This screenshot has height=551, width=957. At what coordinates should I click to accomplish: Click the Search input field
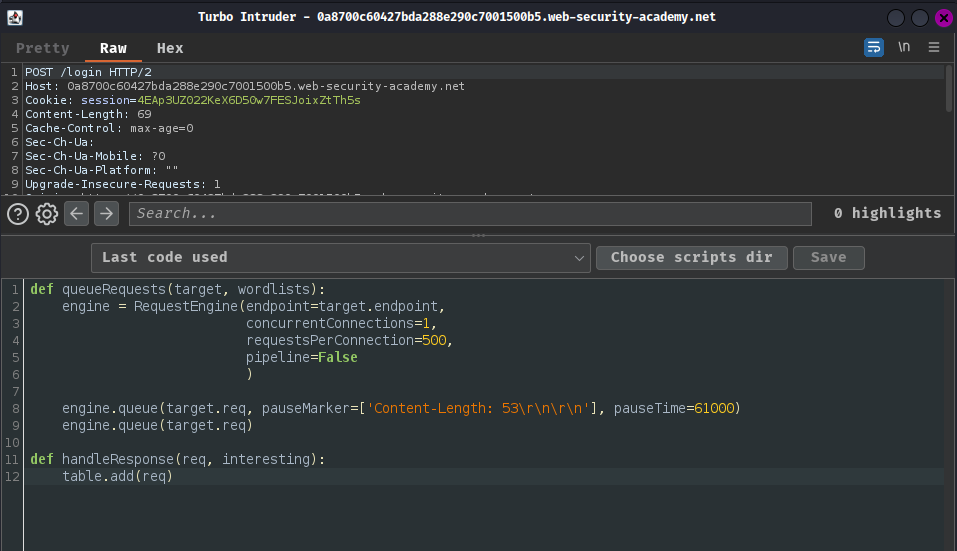(470, 214)
